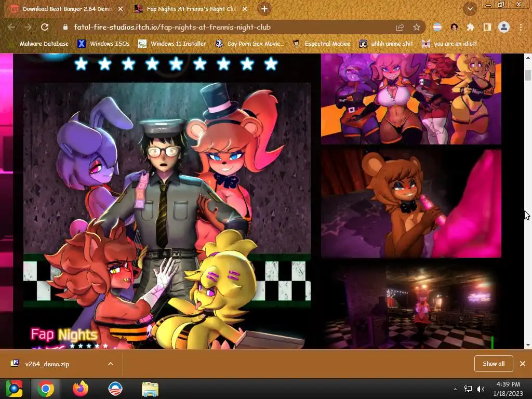The image size is (532, 399).
Task: Go back to the previous page
Action: click(11, 27)
